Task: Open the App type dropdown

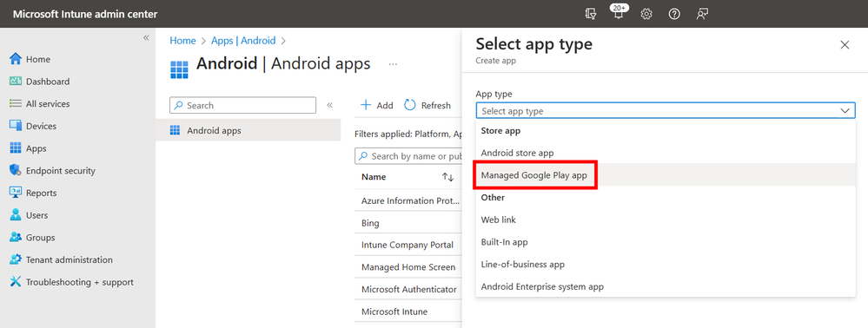Action: pyautogui.click(x=666, y=110)
